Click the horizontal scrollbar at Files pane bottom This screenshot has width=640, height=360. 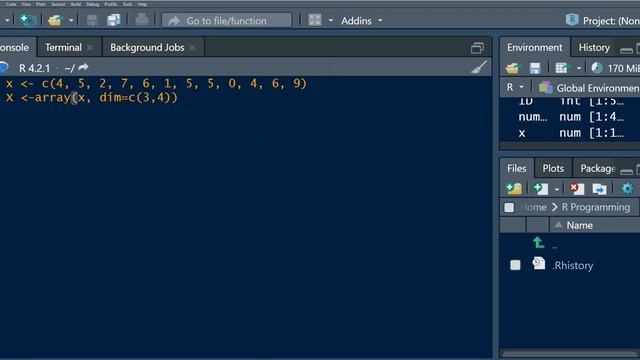570,353
